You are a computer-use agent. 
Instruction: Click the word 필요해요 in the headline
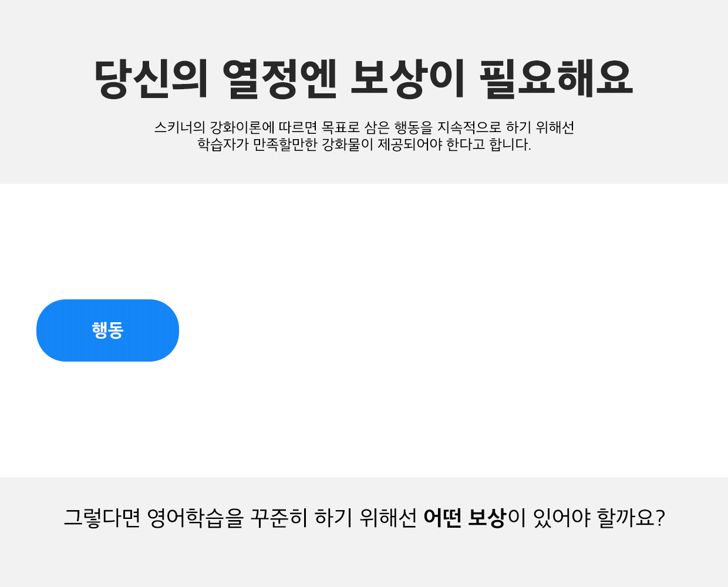[557, 79]
